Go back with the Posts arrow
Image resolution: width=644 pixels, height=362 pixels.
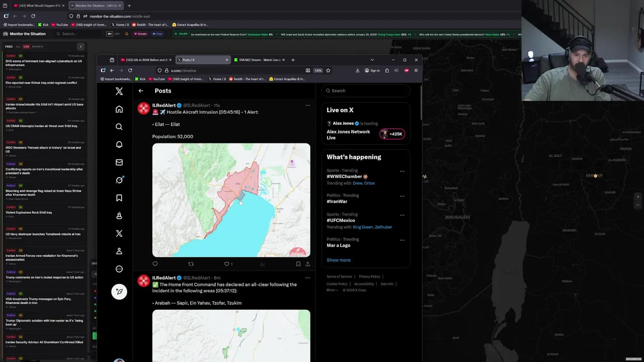(x=141, y=91)
